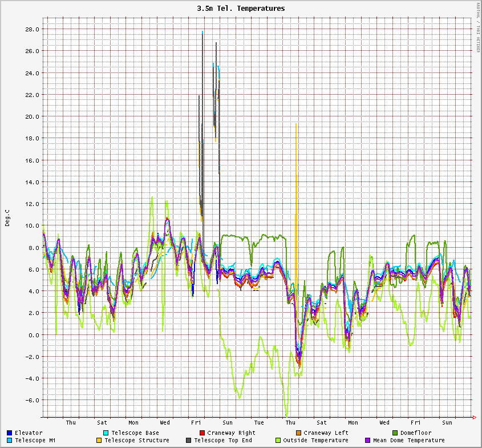Viewport: 482px width, 448px height.
Task: Select the "Telescope Structure" legend label
Action: click(137, 441)
